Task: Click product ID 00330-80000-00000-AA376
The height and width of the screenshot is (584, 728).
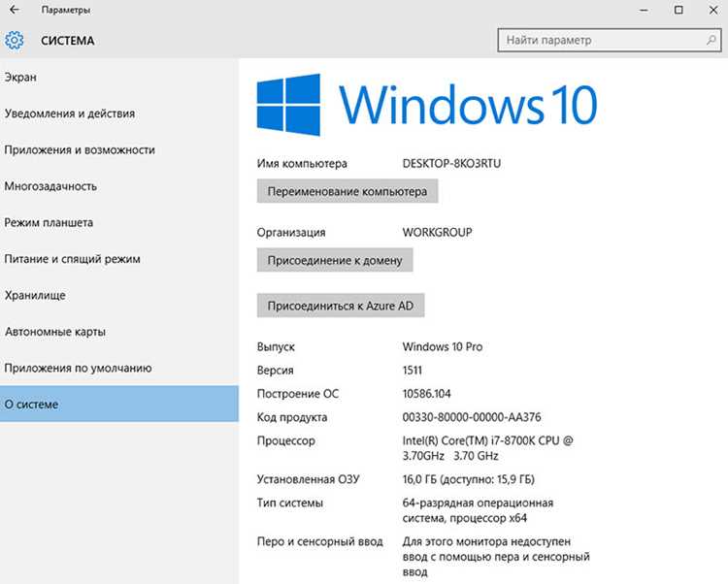Action: tap(472, 417)
